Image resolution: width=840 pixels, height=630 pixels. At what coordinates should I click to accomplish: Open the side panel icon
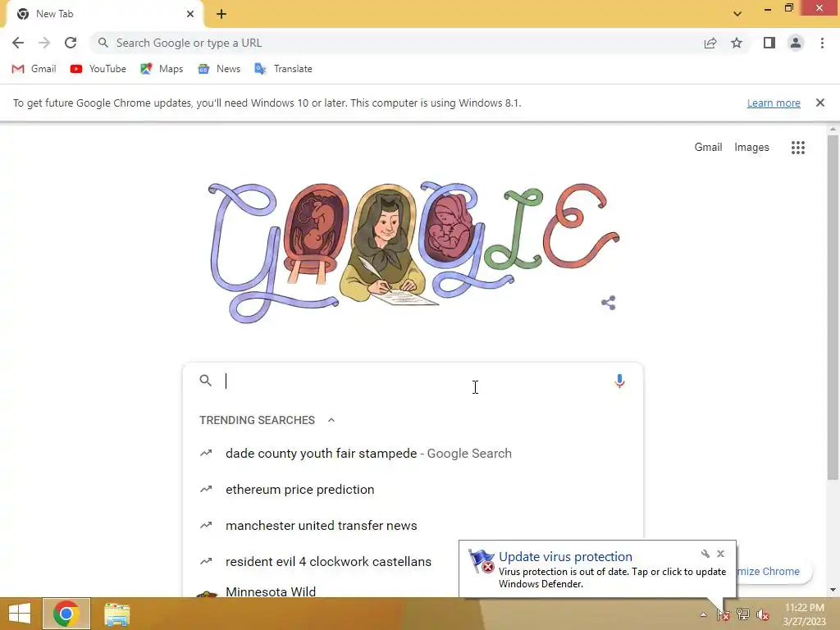tap(769, 43)
